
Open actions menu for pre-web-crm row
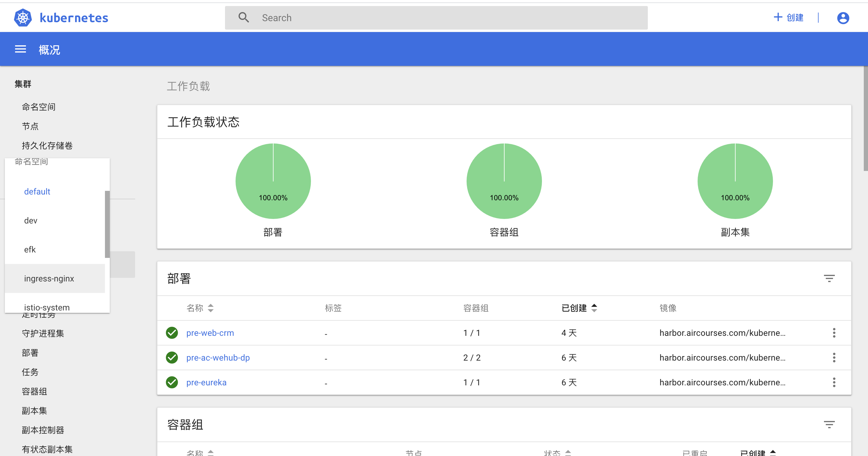834,333
